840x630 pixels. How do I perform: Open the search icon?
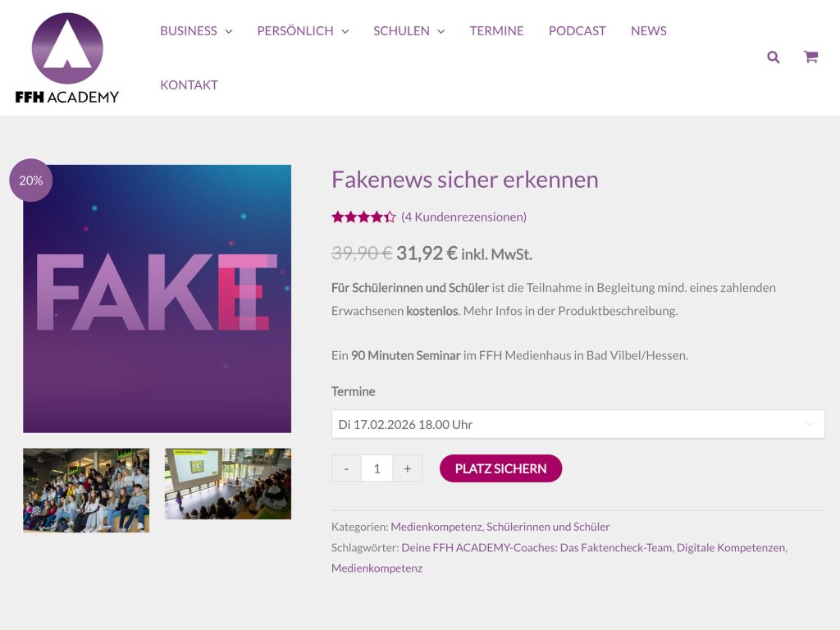tap(772, 57)
